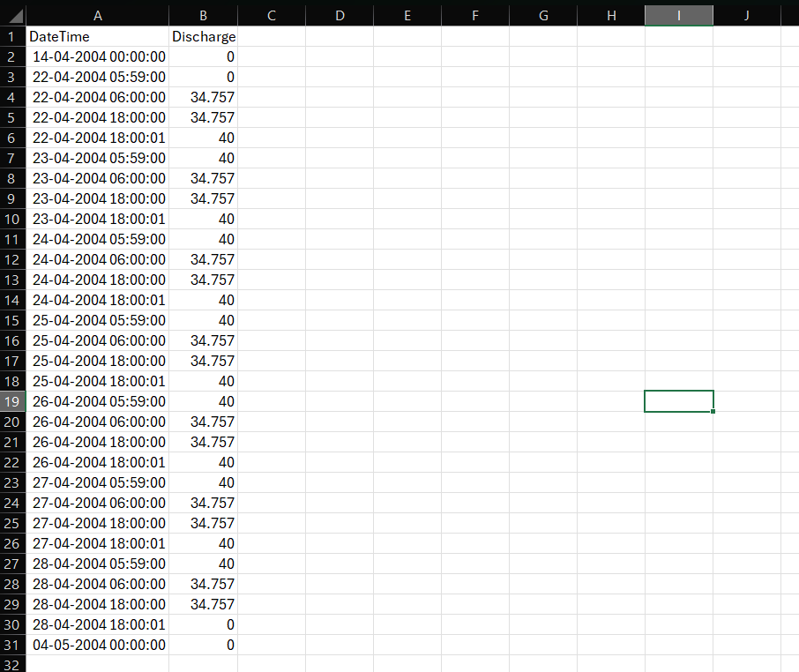Select cell A4 with 22-04-2004 06:00:00

[97, 97]
